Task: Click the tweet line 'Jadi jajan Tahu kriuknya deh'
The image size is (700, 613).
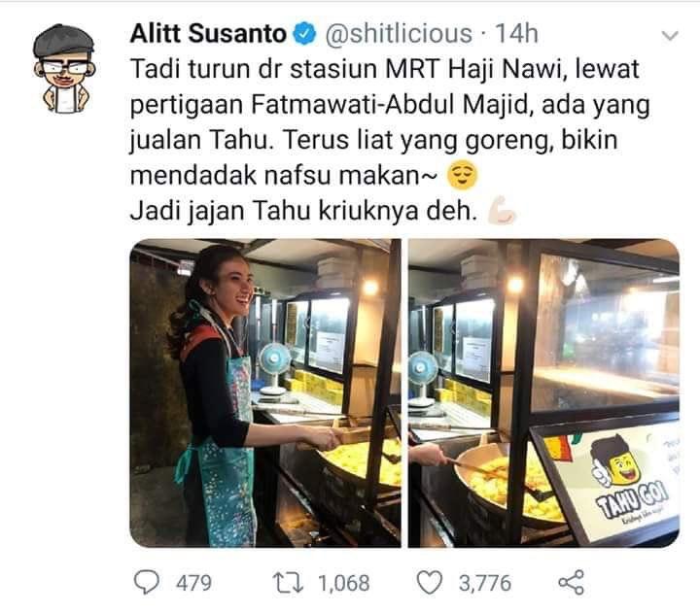Action: [304, 211]
